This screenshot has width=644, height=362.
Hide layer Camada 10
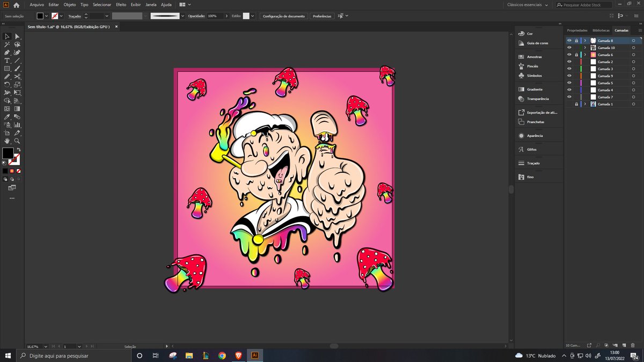click(569, 48)
